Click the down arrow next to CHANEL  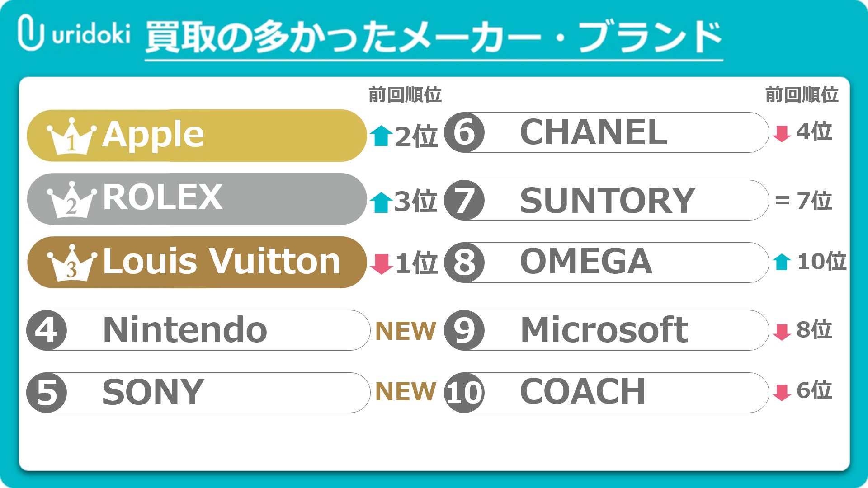pyautogui.click(x=782, y=134)
